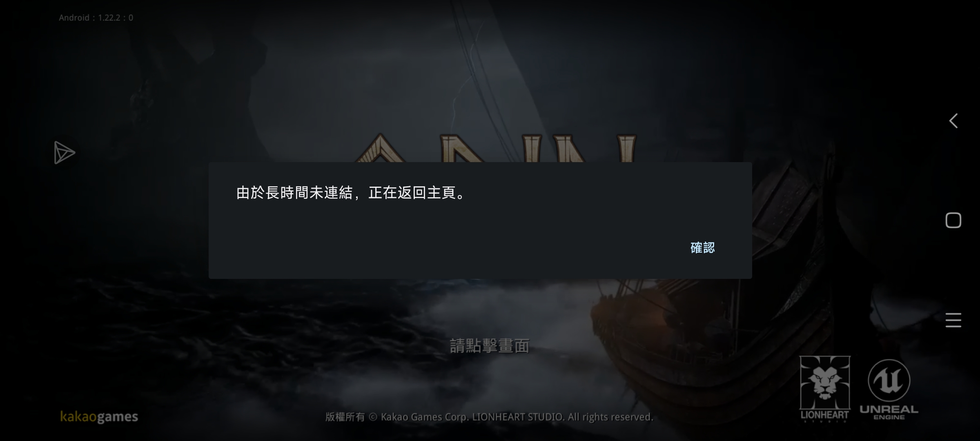Image resolution: width=980 pixels, height=441 pixels.
Task: Tap the Android version label at top
Action: [x=96, y=18]
